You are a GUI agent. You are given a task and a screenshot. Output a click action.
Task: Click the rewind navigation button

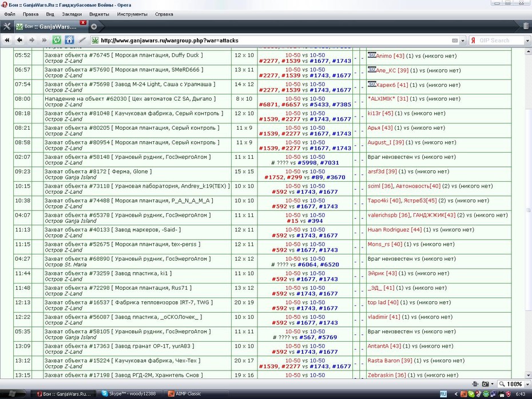tap(7, 41)
